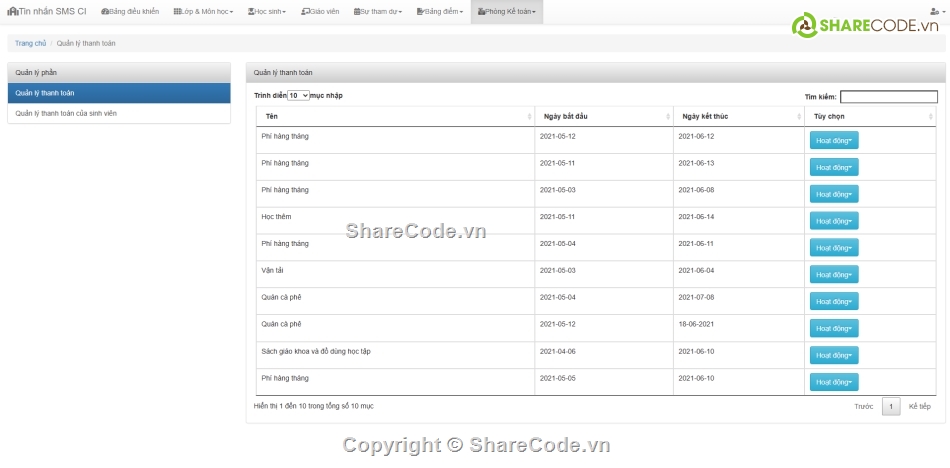
Task: Click the end date 2021-06-13
Action: click(x=696, y=163)
